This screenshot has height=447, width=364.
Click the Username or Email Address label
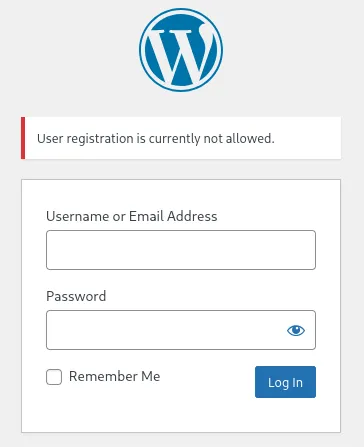point(132,216)
